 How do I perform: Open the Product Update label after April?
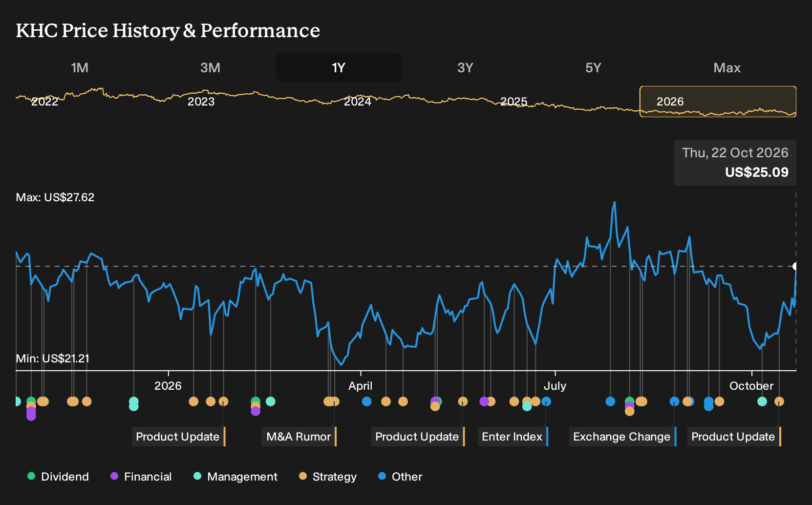point(417,437)
